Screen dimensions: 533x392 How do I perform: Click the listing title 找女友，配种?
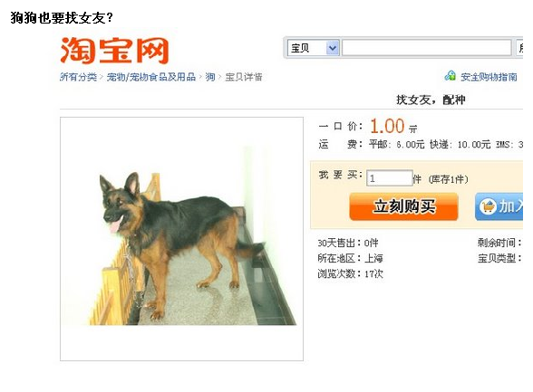(x=431, y=100)
